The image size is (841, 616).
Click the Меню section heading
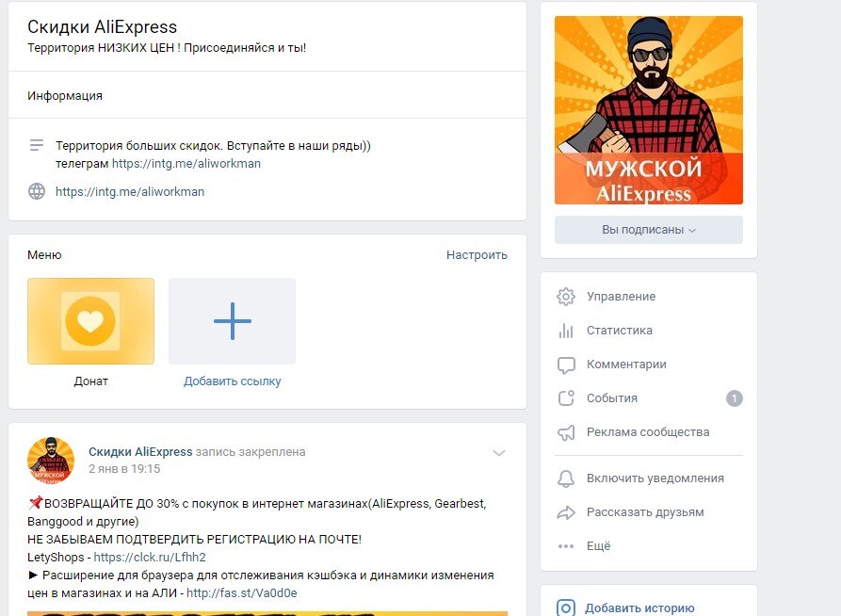coord(44,255)
